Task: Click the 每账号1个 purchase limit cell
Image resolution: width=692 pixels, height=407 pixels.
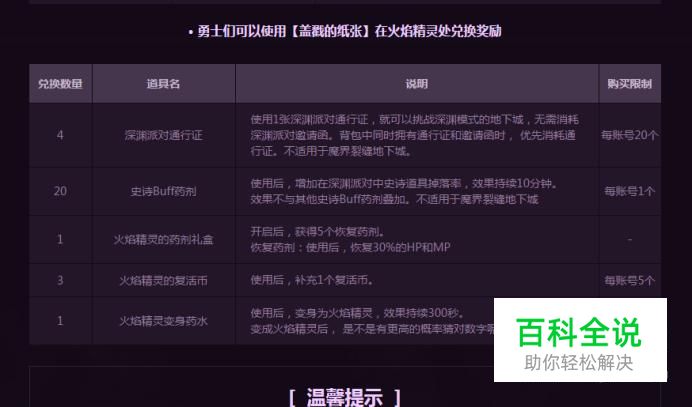Action: tap(629, 192)
